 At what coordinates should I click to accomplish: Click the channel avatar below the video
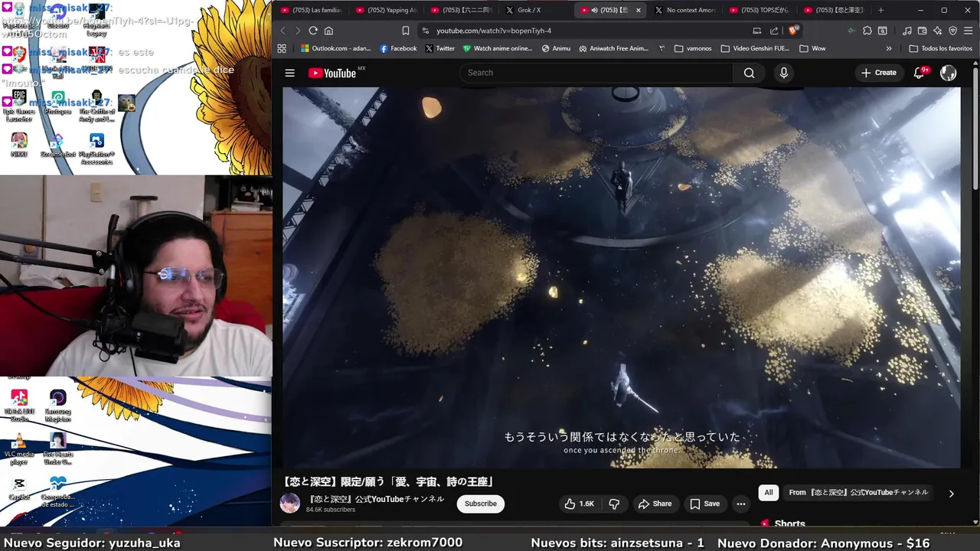pyautogui.click(x=290, y=504)
